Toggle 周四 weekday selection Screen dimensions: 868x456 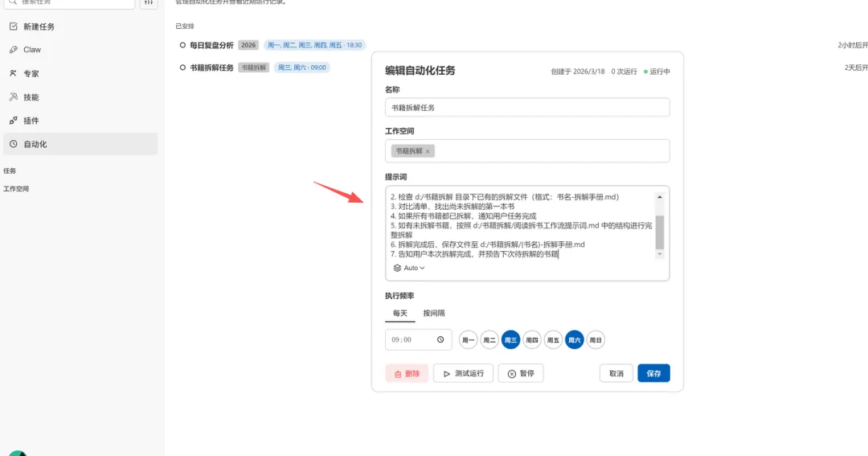531,339
